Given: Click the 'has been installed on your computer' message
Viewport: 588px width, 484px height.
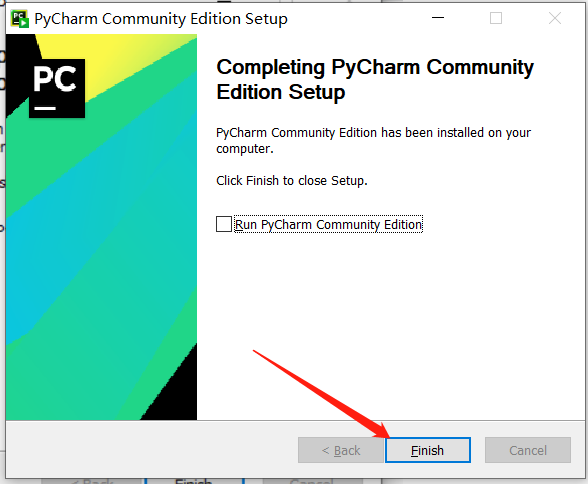Looking at the screenshot, I should 374,141.
